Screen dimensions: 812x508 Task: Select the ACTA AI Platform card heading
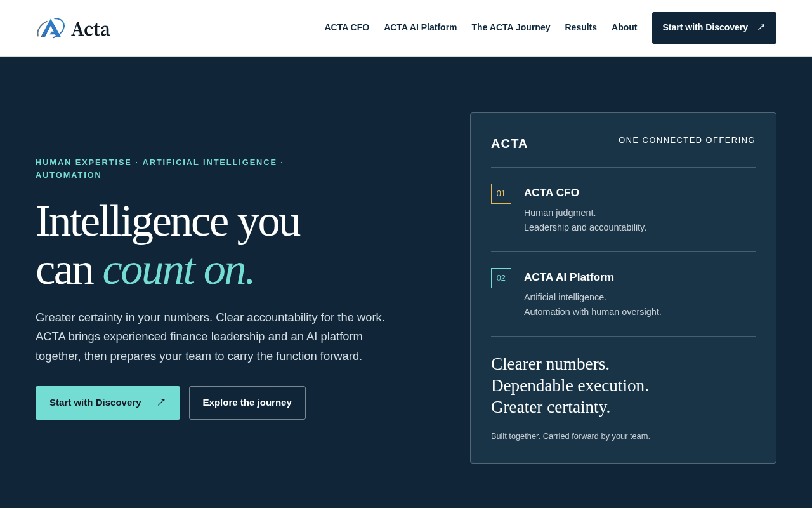click(x=569, y=277)
